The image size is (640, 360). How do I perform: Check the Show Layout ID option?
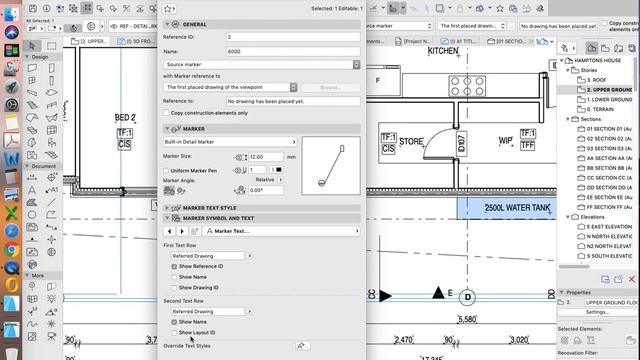[174, 333]
